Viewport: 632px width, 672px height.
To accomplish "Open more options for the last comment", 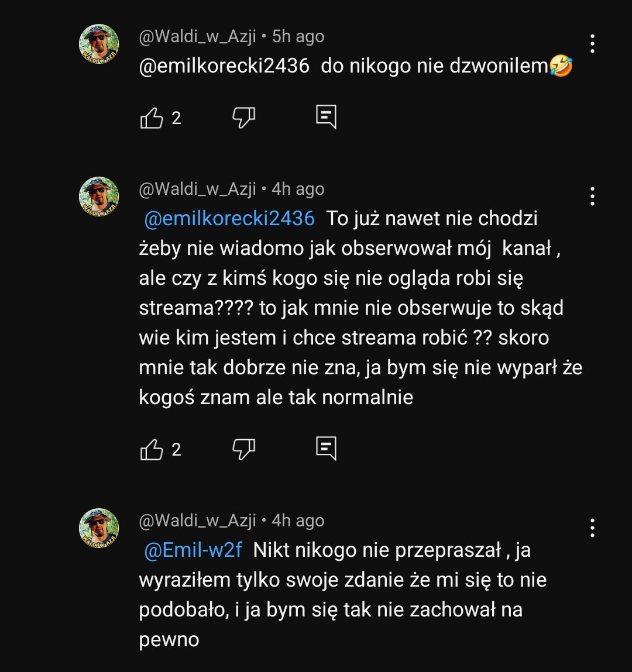I will (x=592, y=528).
